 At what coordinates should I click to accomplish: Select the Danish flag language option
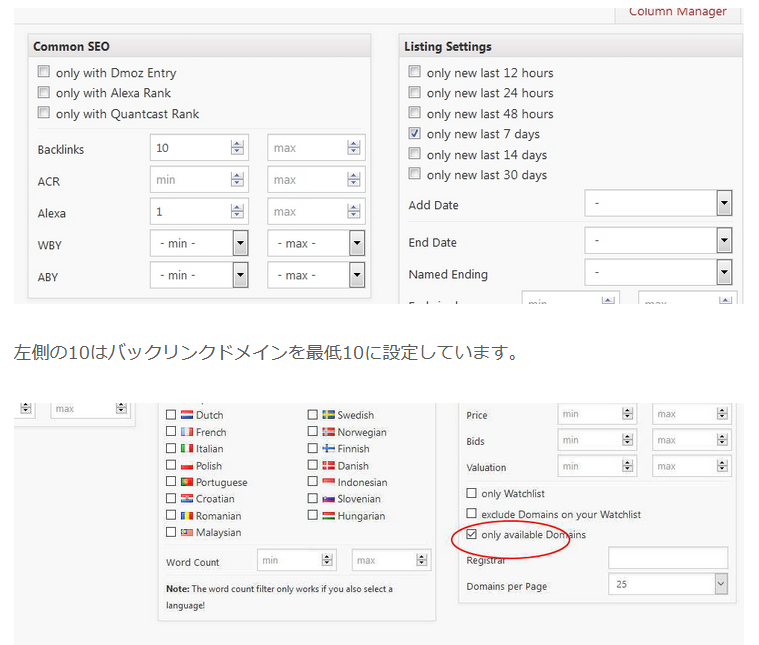328,465
